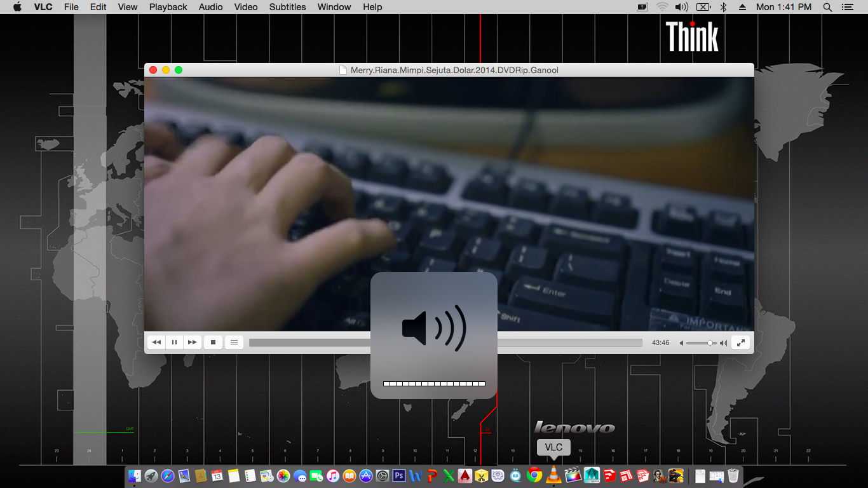Click the VLC volume slider knob

[710, 343]
